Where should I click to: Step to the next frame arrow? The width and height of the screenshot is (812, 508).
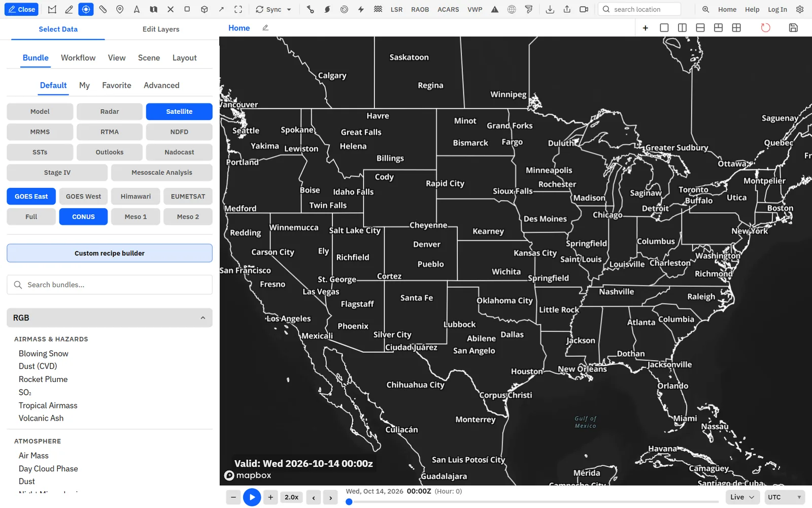pyautogui.click(x=330, y=497)
